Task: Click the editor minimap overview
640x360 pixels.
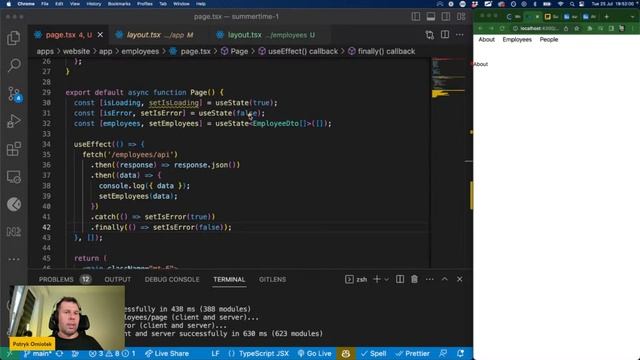Action: coord(449,163)
